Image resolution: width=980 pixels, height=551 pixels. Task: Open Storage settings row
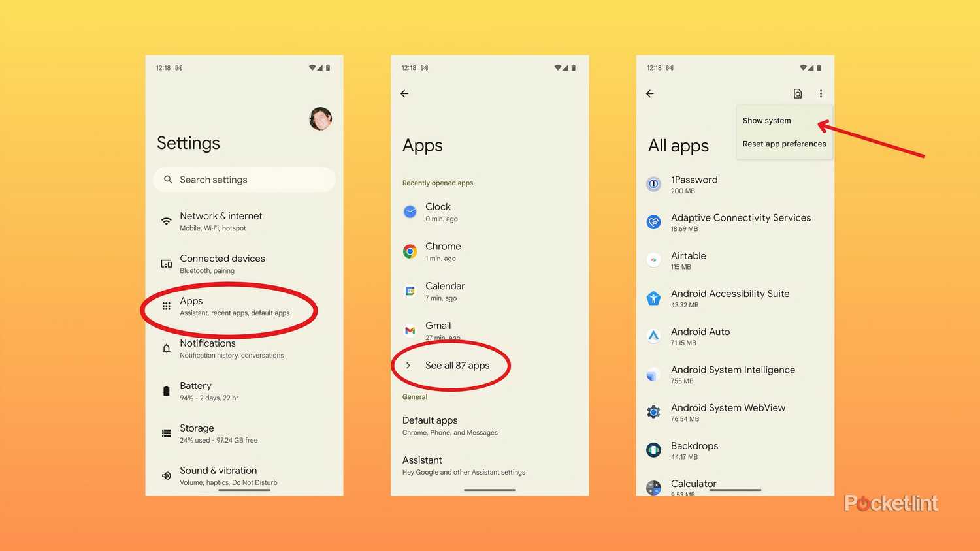(x=244, y=433)
